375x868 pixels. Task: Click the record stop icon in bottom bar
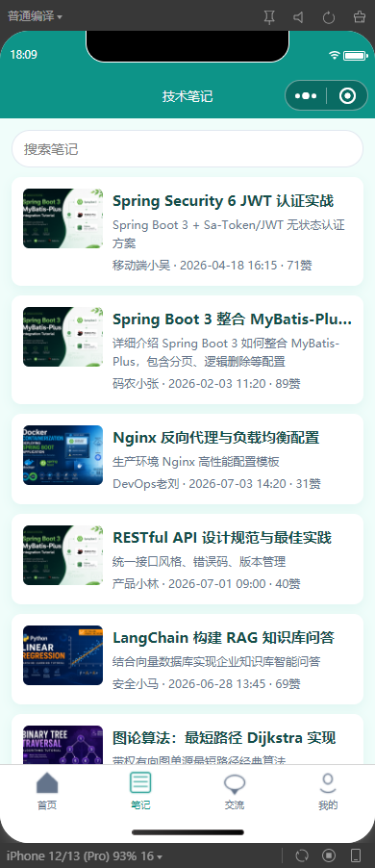point(329,855)
